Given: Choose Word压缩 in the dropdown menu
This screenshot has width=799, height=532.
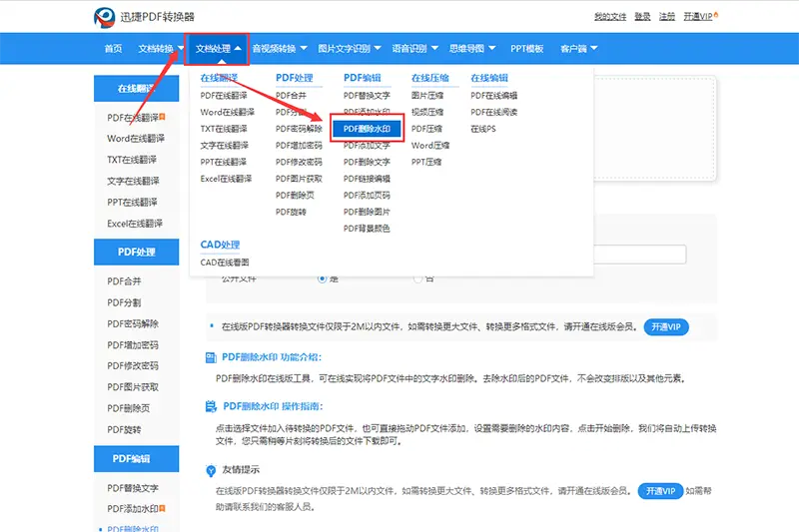Looking at the screenshot, I should click(x=430, y=145).
